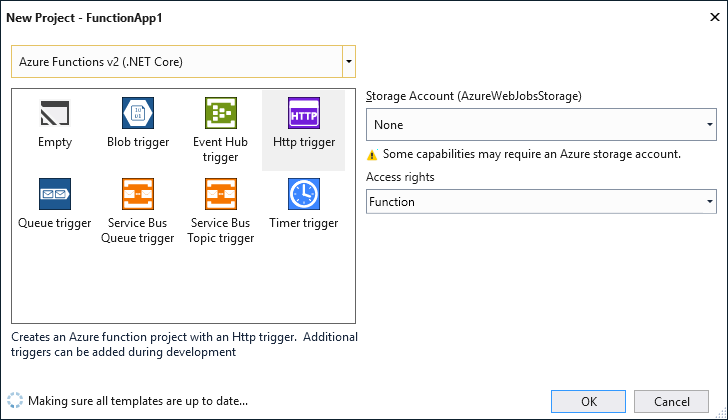The height and width of the screenshot is (420, 728).
Task: Select the Timer trigger clock icon
Action: coord(304,194)
